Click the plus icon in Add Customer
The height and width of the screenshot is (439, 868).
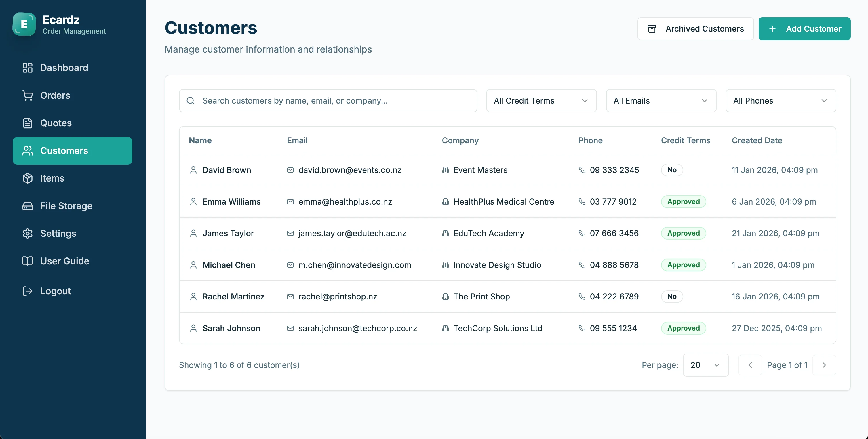point(772,29)
